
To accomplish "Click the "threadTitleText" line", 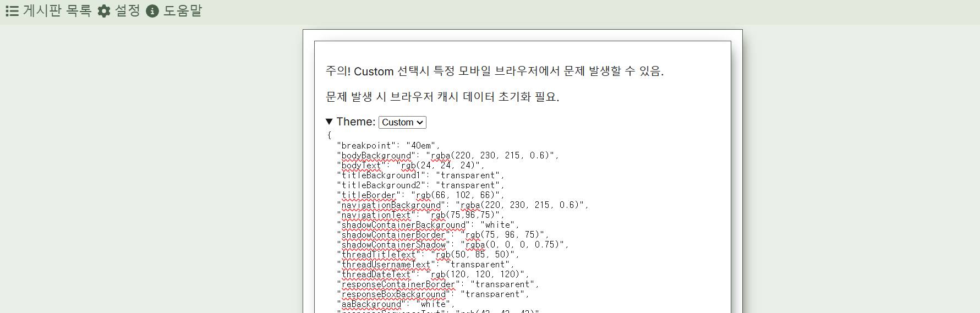I will pyautogui.click(x=426, y=255).
